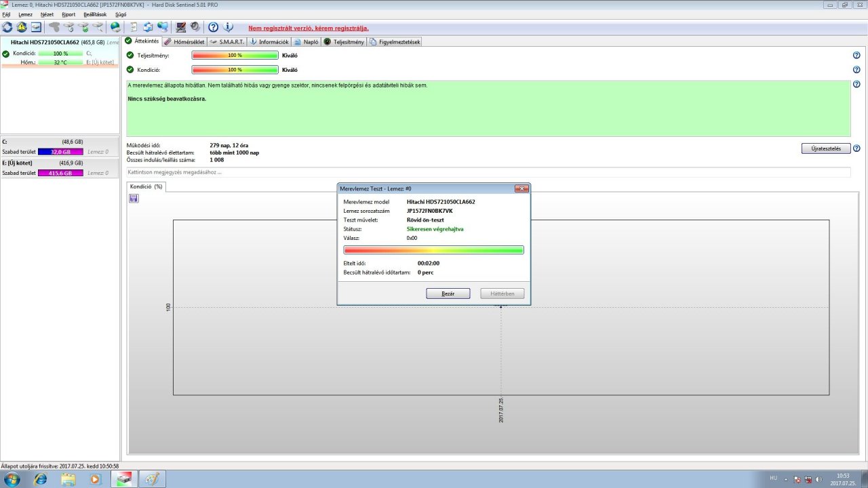Click the help icon beside Kondíció bar
Screen dimensions: 868x488
(856, 69)
